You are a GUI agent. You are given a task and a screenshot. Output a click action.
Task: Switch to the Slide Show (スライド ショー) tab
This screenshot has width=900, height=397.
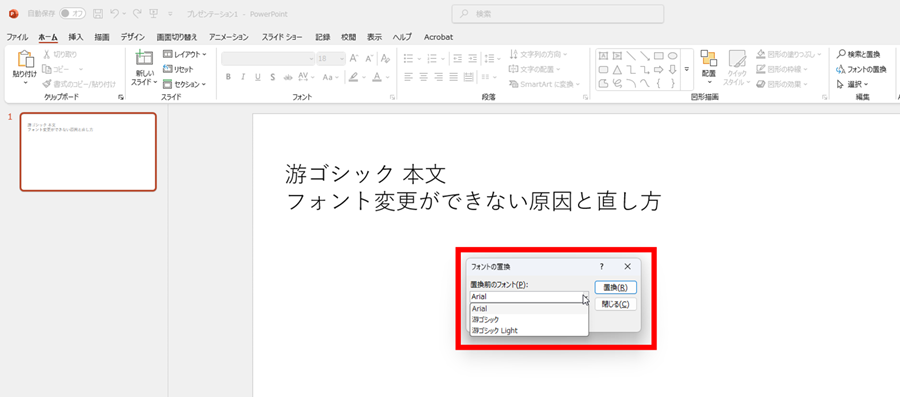coord(282,37)
